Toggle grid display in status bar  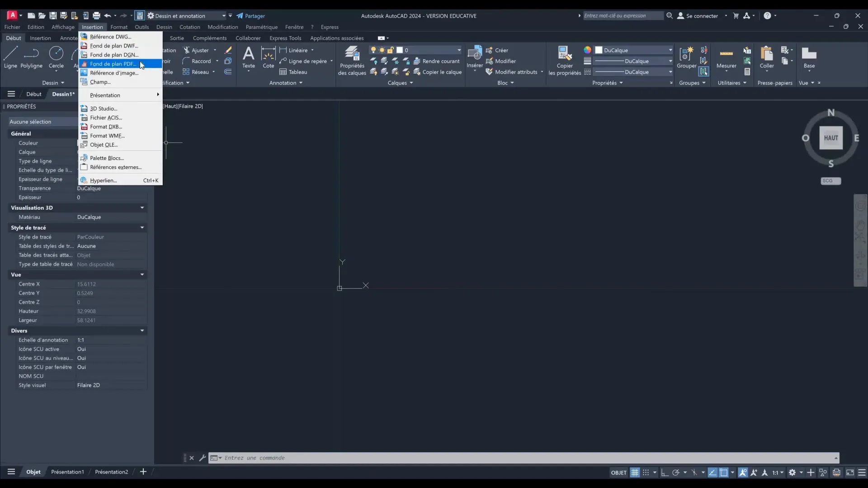[x=635, y=473]
